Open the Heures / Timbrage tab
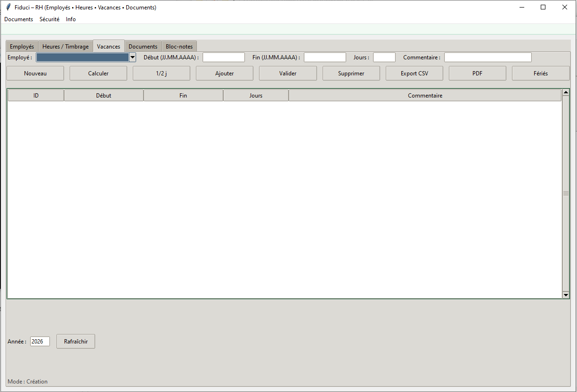 click(x=65, y=46)
